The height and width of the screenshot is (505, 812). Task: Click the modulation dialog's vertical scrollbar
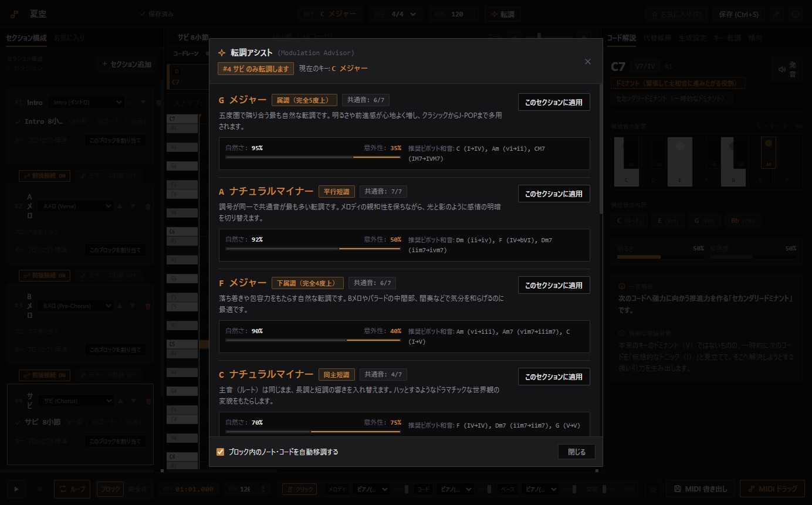point(600,150)
